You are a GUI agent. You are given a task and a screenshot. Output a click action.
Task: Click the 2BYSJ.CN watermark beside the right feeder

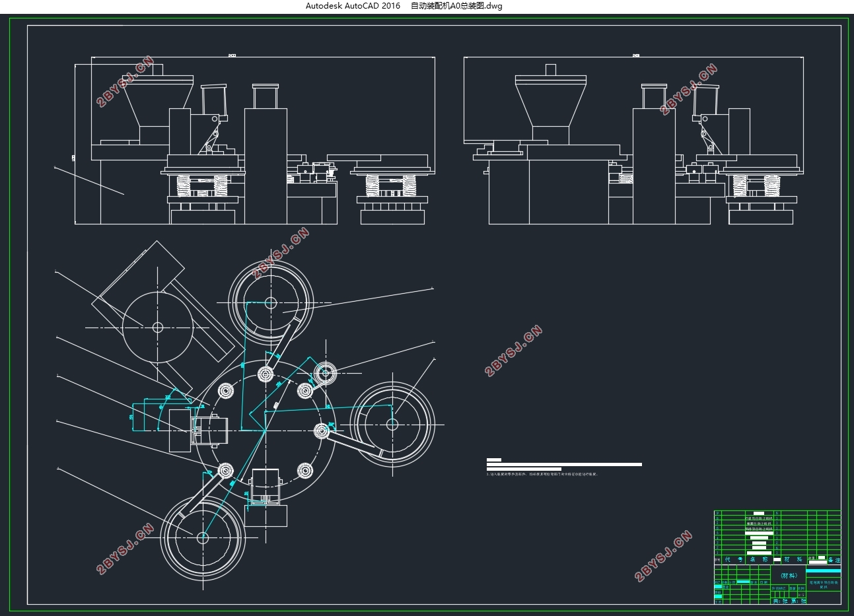pos(514,351)
